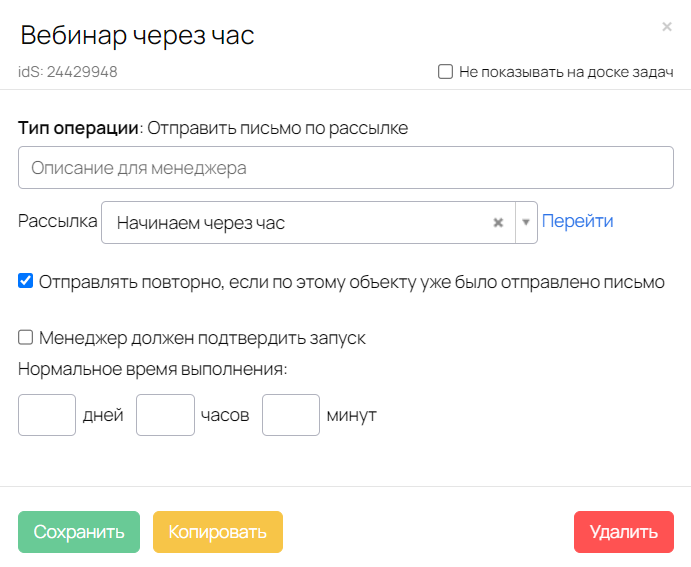The image size is (691, 567).
Task: Click the дней input box
Action: 47,415
